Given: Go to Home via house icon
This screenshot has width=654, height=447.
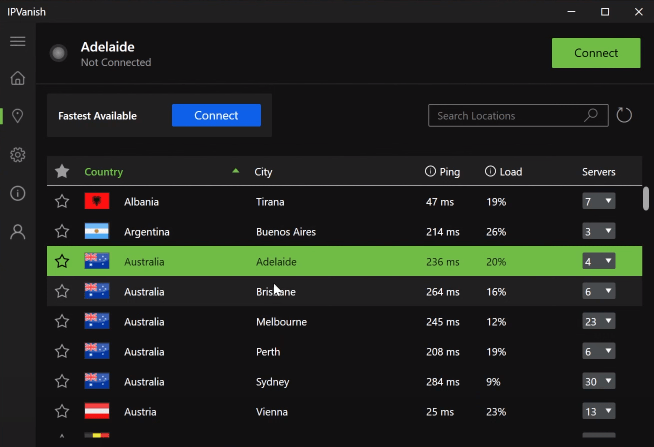Looking at the screenshot, I should 17,78.
